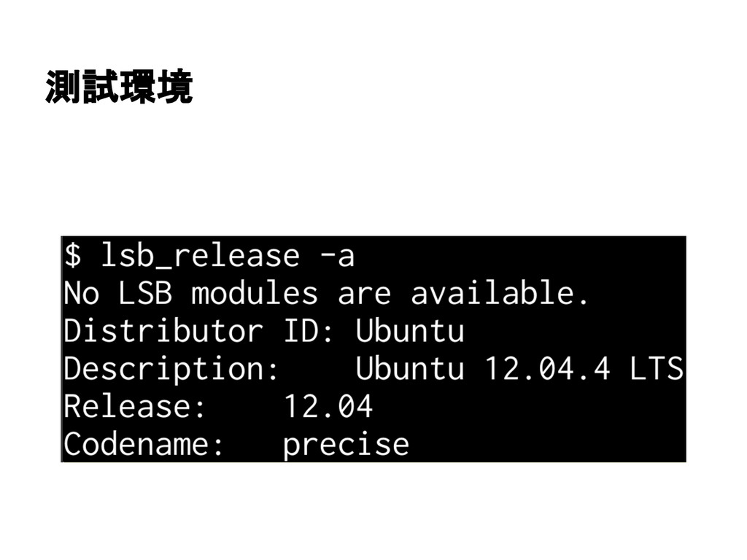The height and width of the screenshot is (560, 747).
Task: Click 'Ubuntu 12.04.4 LTS' description text
Action: [x=519, y=368]
